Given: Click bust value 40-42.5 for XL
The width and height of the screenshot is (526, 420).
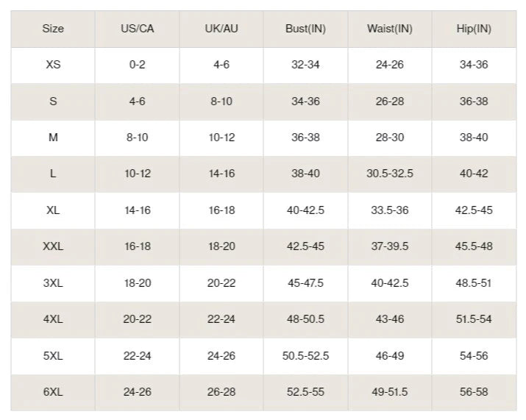Looking at the screenshot, I should coord(305,210).
